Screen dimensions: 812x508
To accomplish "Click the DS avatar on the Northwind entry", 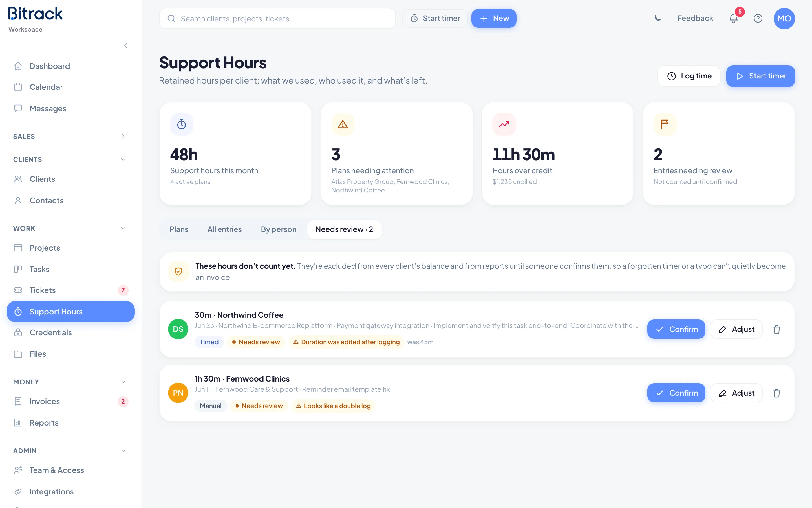I will tap(178, 329).
